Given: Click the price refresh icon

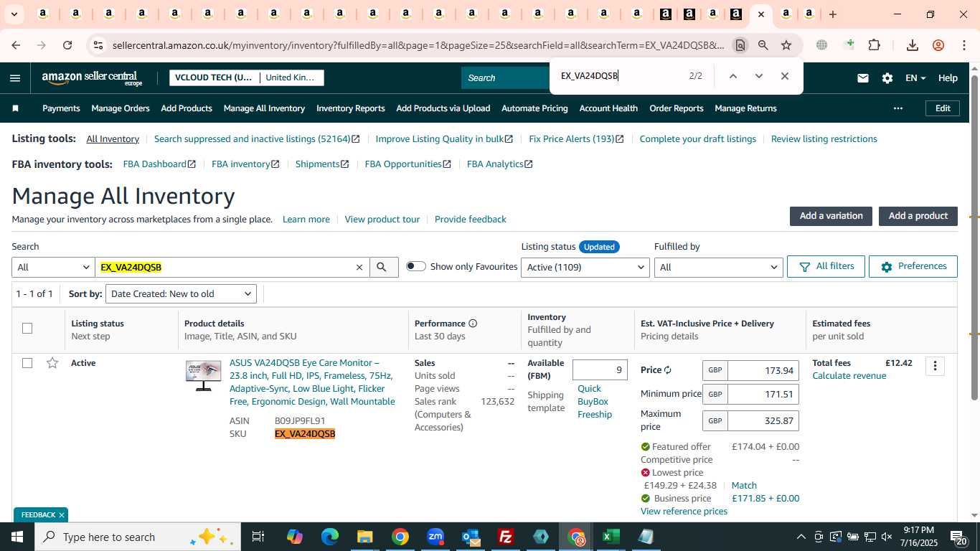Looking at the screenshot, I should [x=667, y=370].
